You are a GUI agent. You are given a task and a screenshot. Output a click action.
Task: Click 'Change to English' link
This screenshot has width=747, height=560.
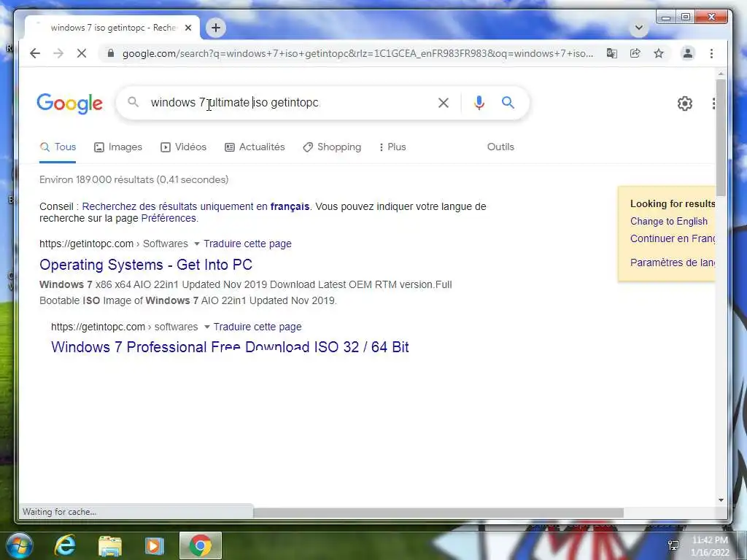click(668, 222)
